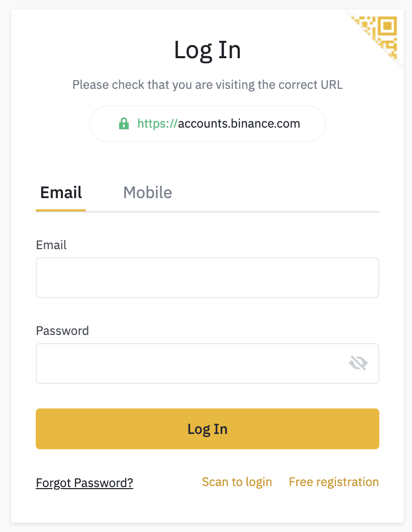This screenshot has height=532, width=412.
Task: Toggle password visibility in the Password field
Action: click(358, 363)
